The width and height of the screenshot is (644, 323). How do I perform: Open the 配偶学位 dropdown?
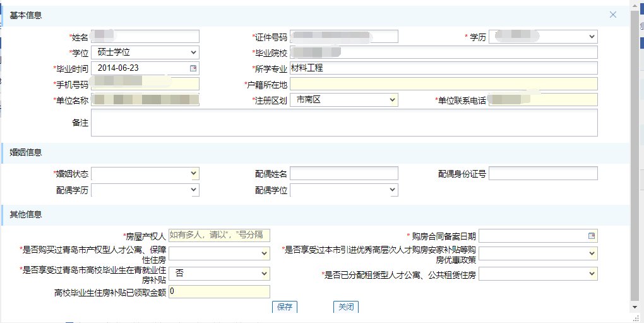pos(392,190)
